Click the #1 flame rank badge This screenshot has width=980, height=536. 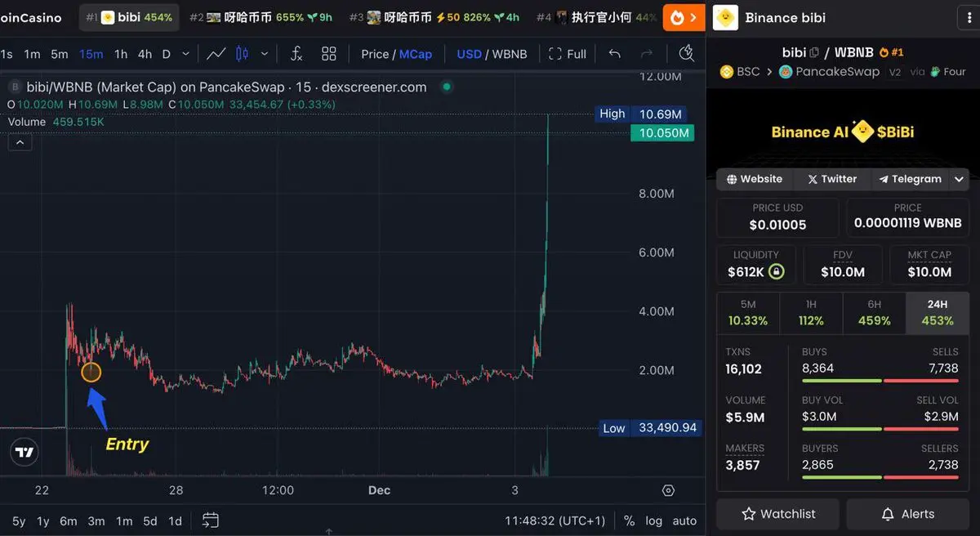pyautogui.click(x=891, y=52)
